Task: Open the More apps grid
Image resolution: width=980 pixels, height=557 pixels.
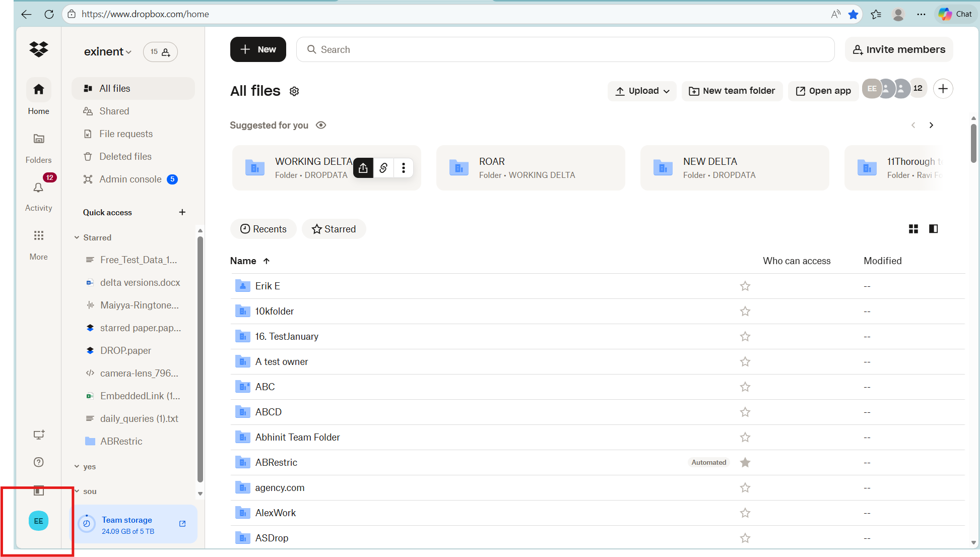Action: 38,236
